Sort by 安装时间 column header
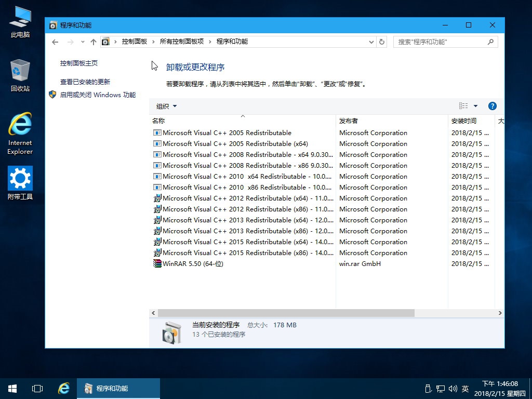 (x=471, y=121)
